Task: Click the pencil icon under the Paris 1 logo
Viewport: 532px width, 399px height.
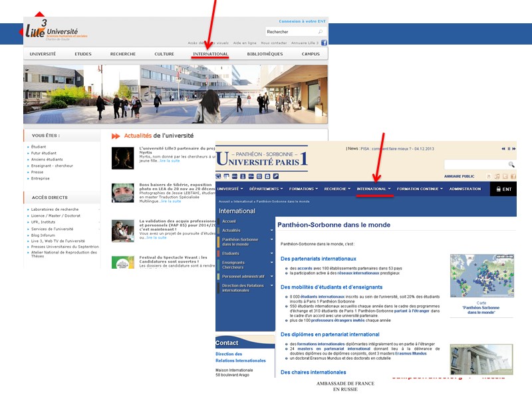Action: (276, 176)
